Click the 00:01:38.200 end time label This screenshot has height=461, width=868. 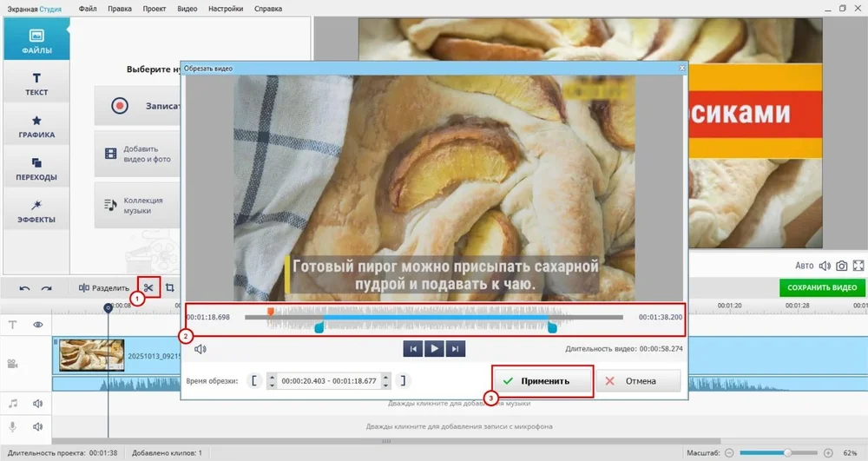661,317
